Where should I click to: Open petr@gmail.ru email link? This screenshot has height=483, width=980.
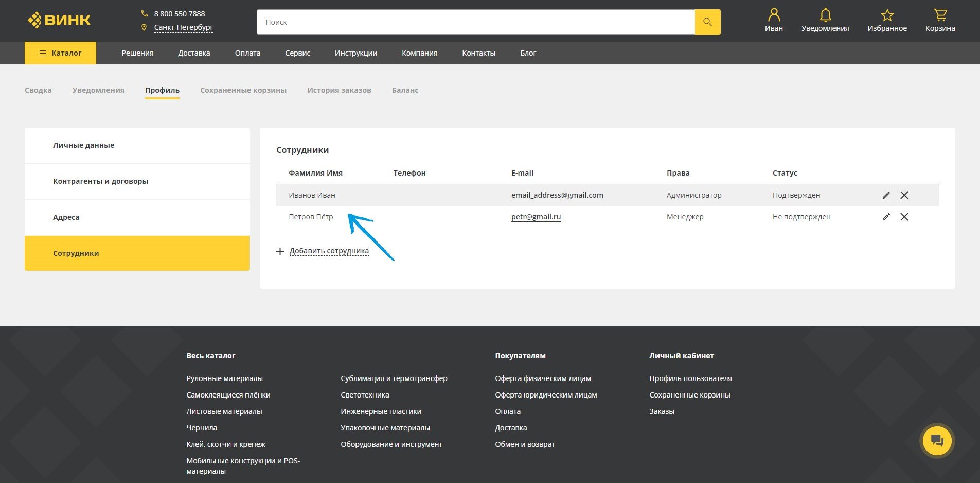pos(536,217)
